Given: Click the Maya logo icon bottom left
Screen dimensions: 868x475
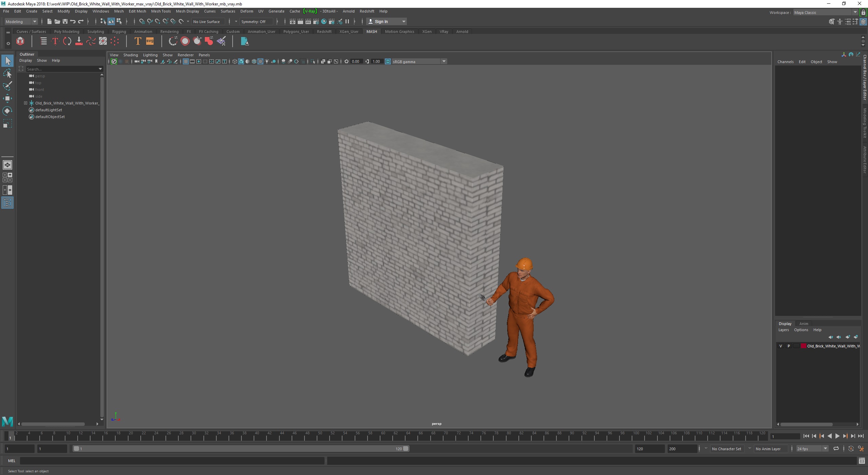Looking at the screenshot, I should 7,421.
